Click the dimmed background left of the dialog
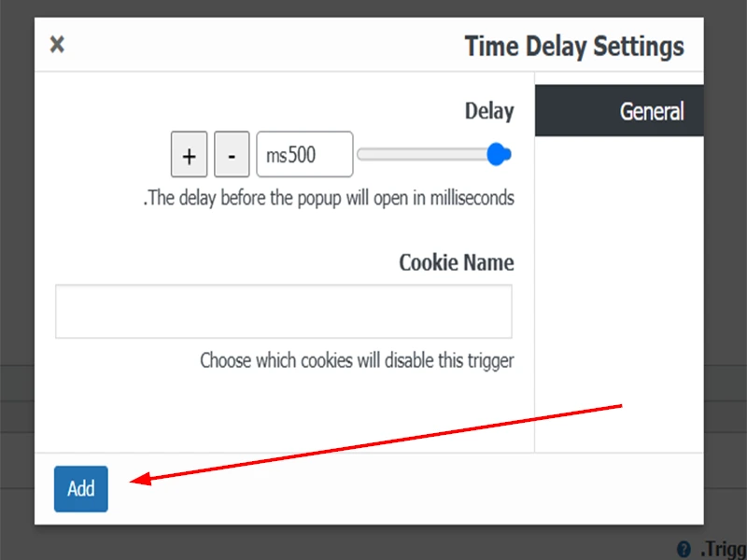The width and height of the screenshot is (747, 560). (x=16, y=280)
